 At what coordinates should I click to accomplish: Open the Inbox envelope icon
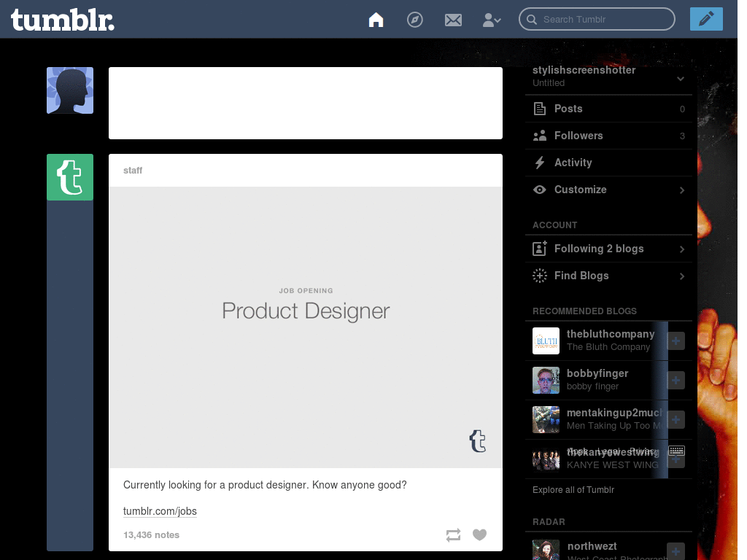pos(453,20)
